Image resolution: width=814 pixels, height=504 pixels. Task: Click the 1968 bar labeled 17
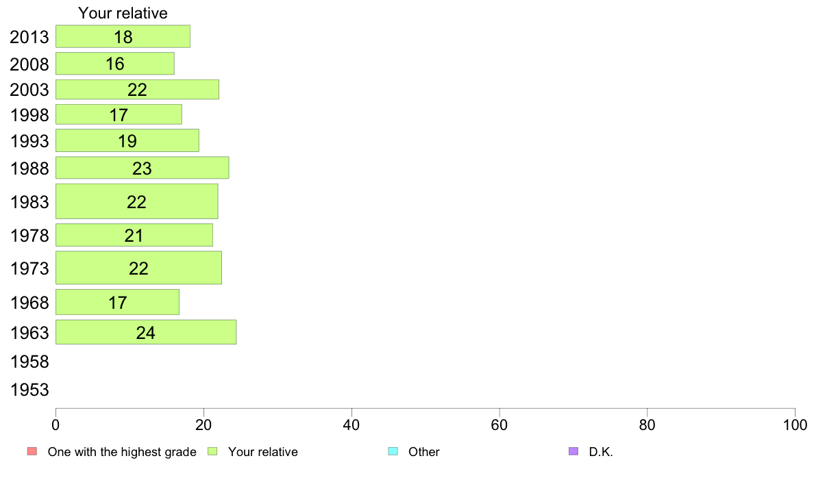[117, 302]
